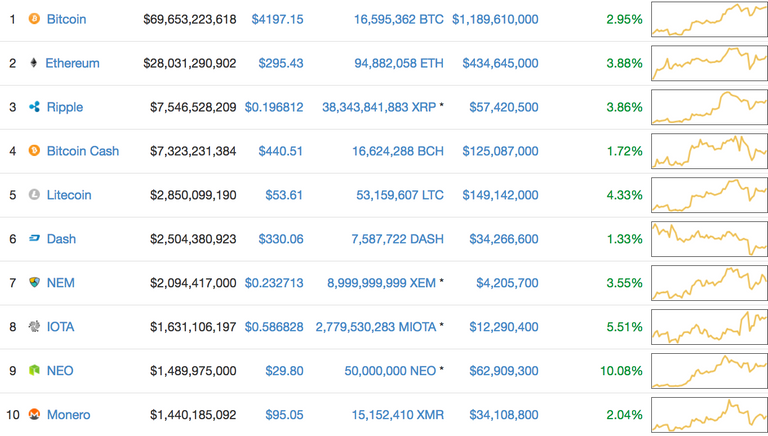Click Litecoin price $53.61

284,195
